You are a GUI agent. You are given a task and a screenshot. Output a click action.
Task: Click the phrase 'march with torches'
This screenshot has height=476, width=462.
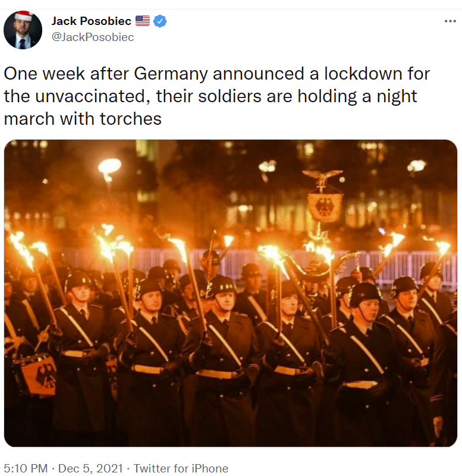pos(83,119)
